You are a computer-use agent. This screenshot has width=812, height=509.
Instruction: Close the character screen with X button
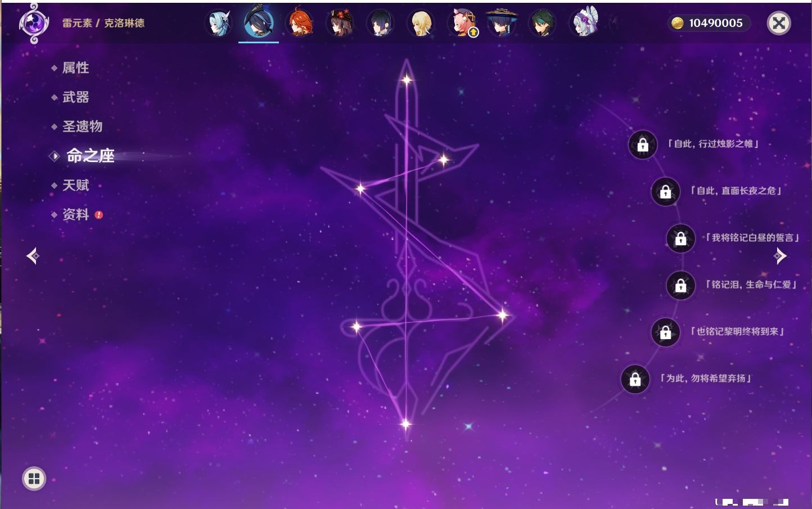(x=779, y=23)
